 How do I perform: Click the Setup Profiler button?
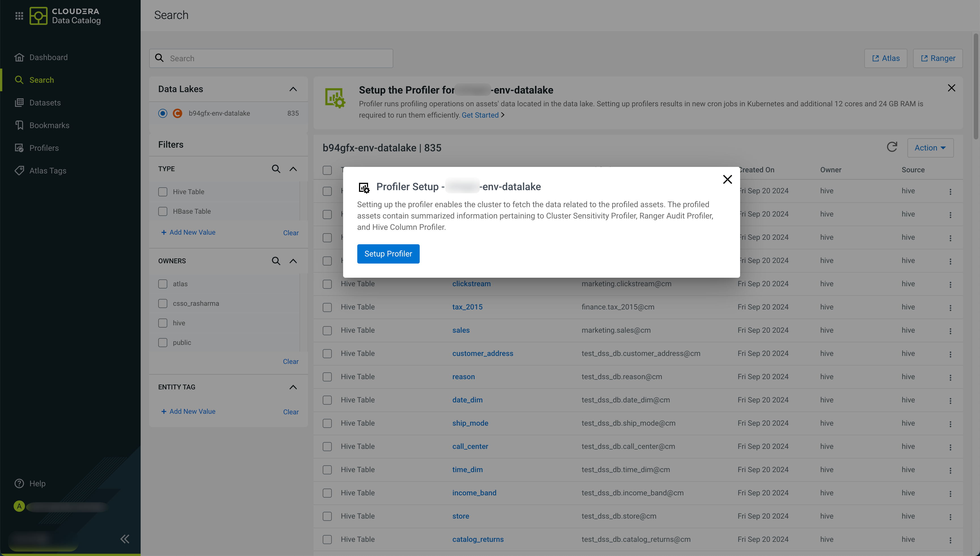pyautogui.click(x=388, y=254)
